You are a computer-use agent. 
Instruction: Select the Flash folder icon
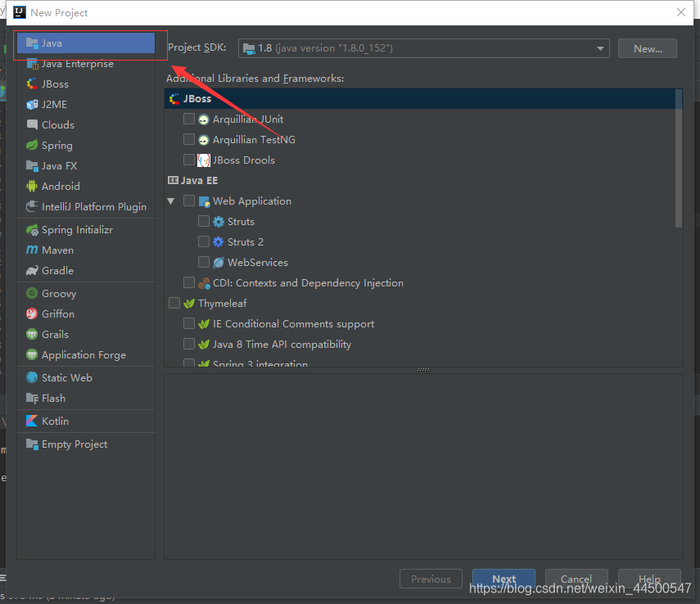[x=32, y=399]
